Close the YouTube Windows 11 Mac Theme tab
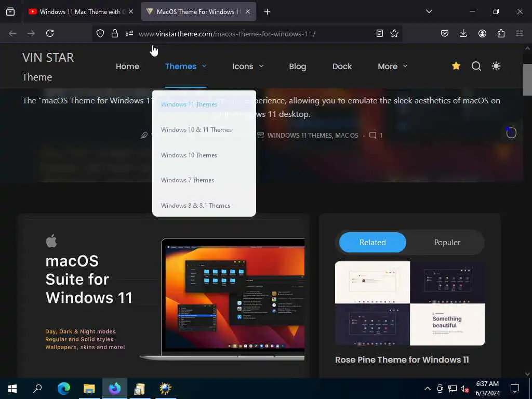The height and width of the screenshot is (399, 532). (x=131, y=11)
